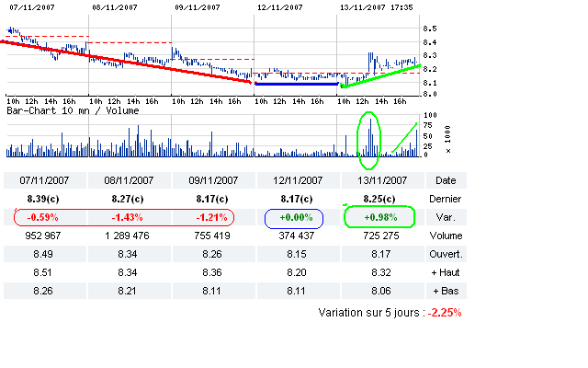The width and height of the screenshot is (588, 368).
Task: Click the 8.20 high price
Action: click(297, 272)
